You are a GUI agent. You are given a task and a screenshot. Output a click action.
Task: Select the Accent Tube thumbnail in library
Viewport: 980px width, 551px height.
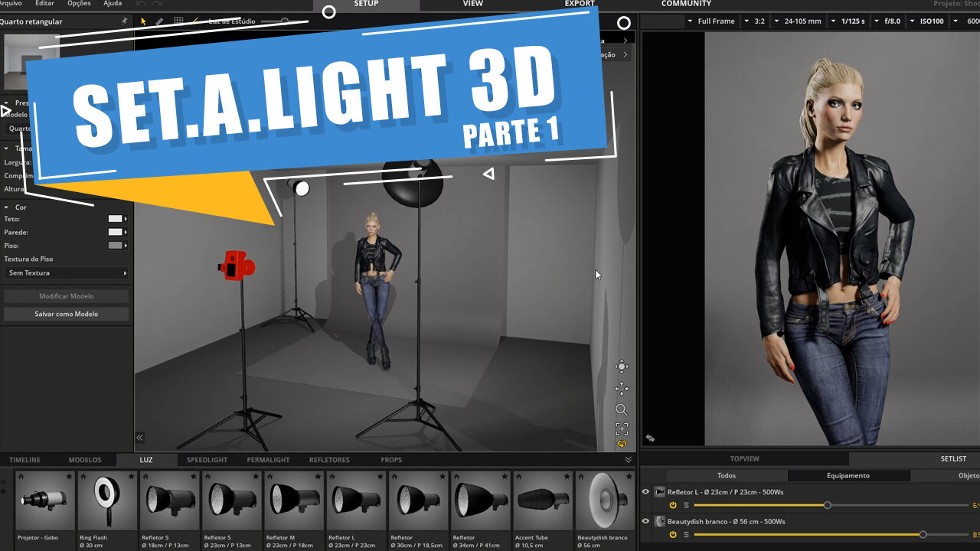[x=543, y=500]
